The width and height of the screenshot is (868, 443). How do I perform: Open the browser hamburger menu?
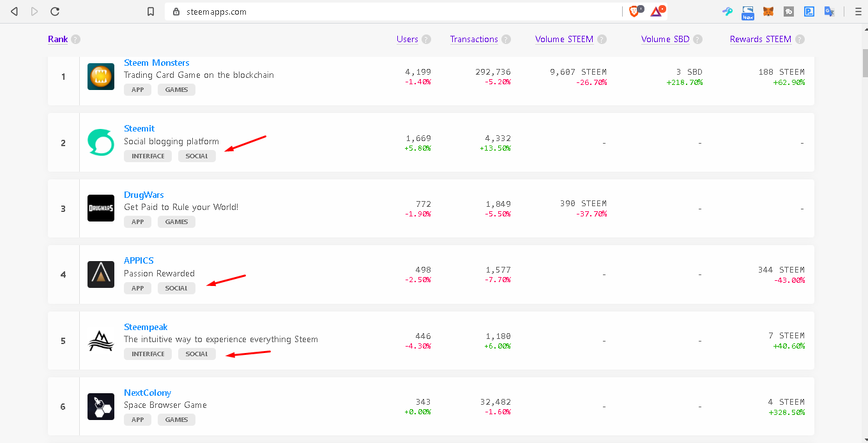[x=858, y=11]
